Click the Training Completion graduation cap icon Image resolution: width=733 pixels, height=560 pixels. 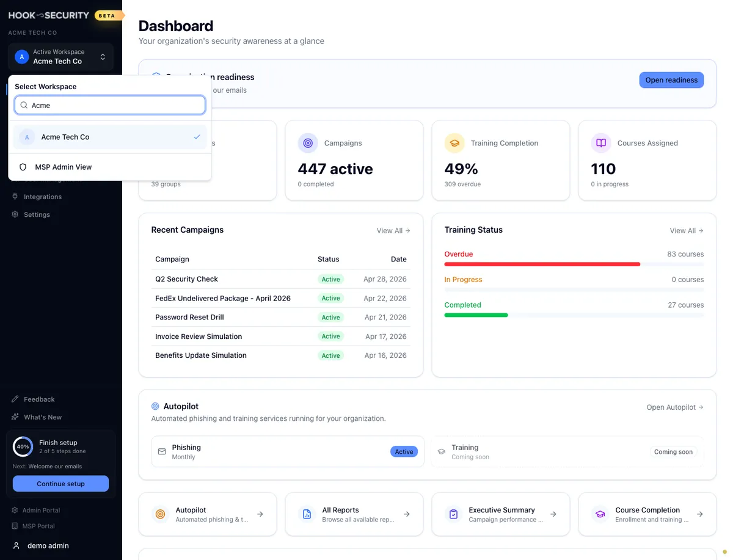[x=454, y=143]
